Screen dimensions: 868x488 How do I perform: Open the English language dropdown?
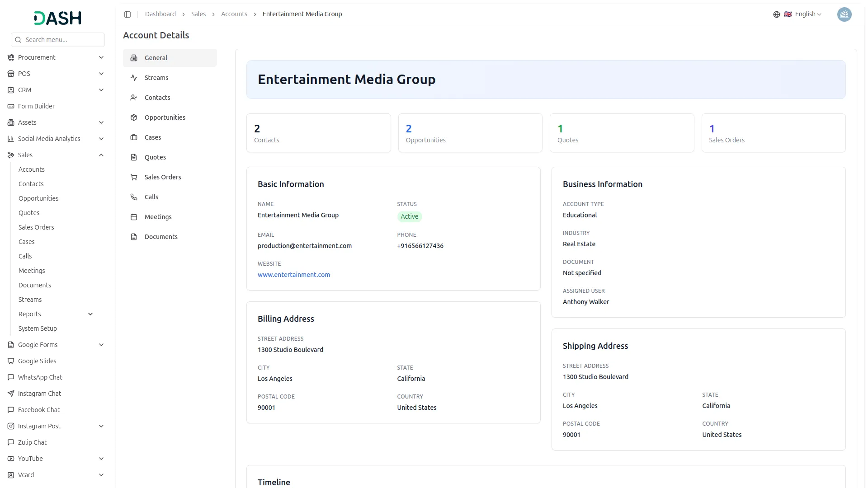click(x=808, y=14)
